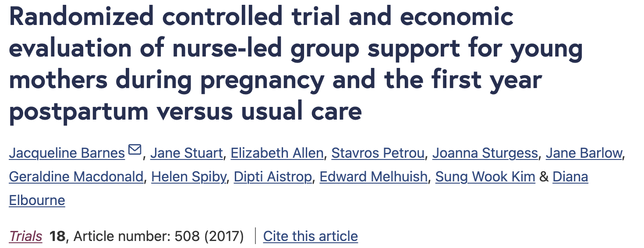Click the Sung Wook Kim link
The image size is (644, 248).
click(x=485, y=177)
